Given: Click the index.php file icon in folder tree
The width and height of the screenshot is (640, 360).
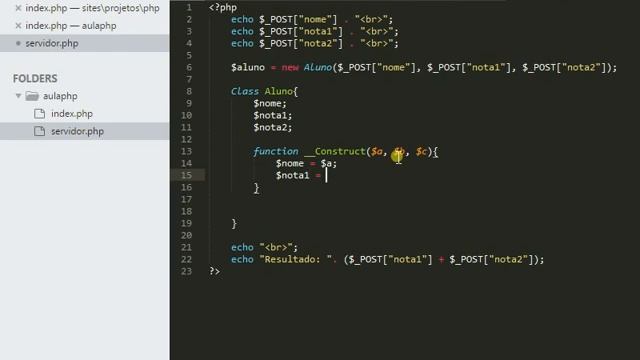Looking at the screenshot, I should [40, 113].
